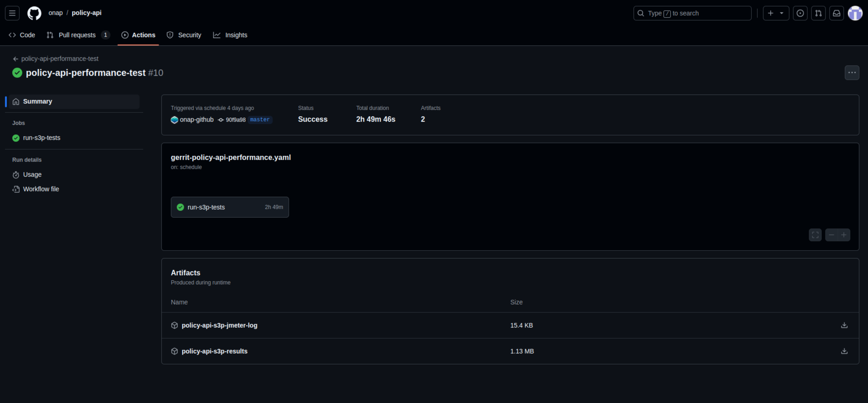Click the Name column header in Artifacts
The image size is (868, 403).
click(179, 302)
